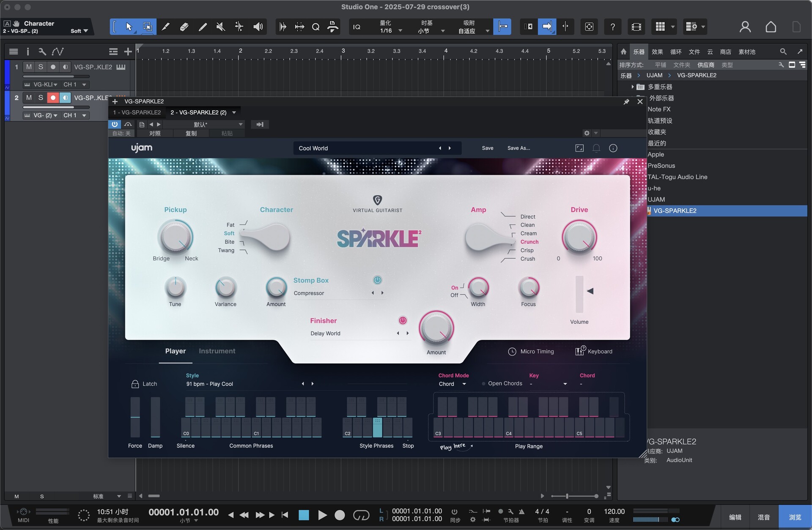Click Save As... button

[518, 148]
